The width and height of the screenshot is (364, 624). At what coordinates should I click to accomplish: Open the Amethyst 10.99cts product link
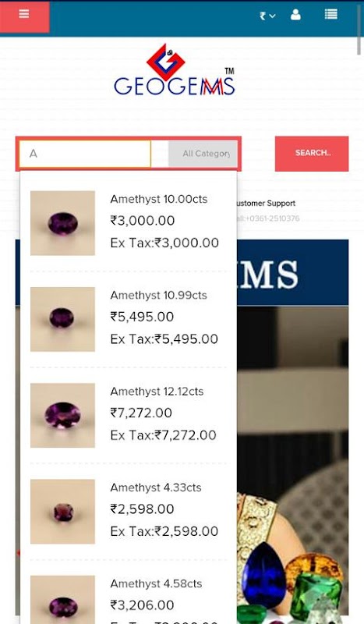(x=158, y=296)
